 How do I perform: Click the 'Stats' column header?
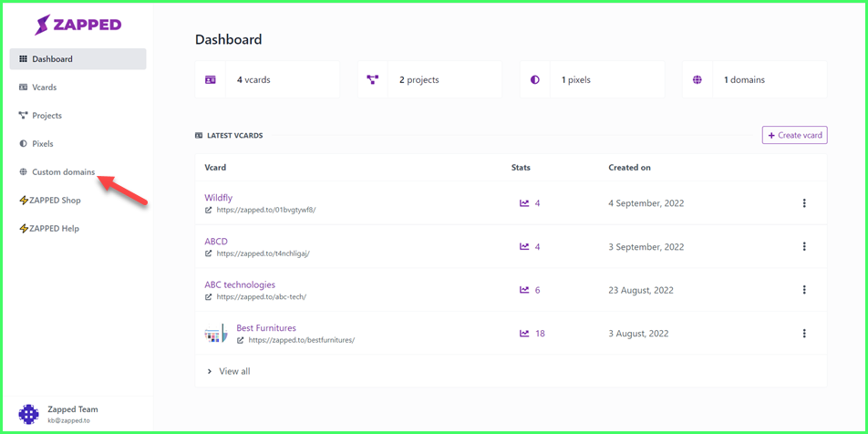point(521,167)
